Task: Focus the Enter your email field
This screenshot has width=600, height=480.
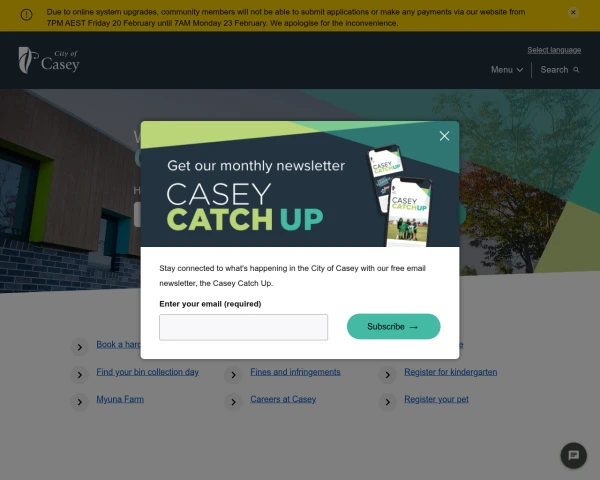Action: pos(243,327)
